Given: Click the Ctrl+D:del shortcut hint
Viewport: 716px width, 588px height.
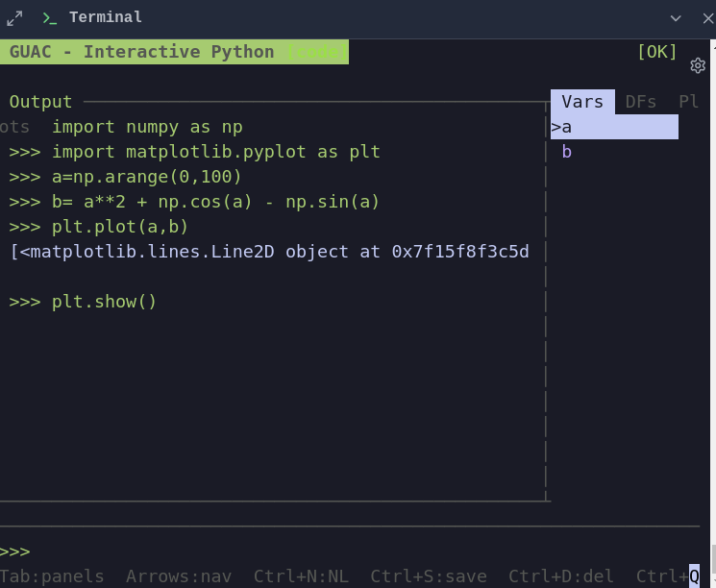Looking at the screenshot, I should click(x=560, y=576).
